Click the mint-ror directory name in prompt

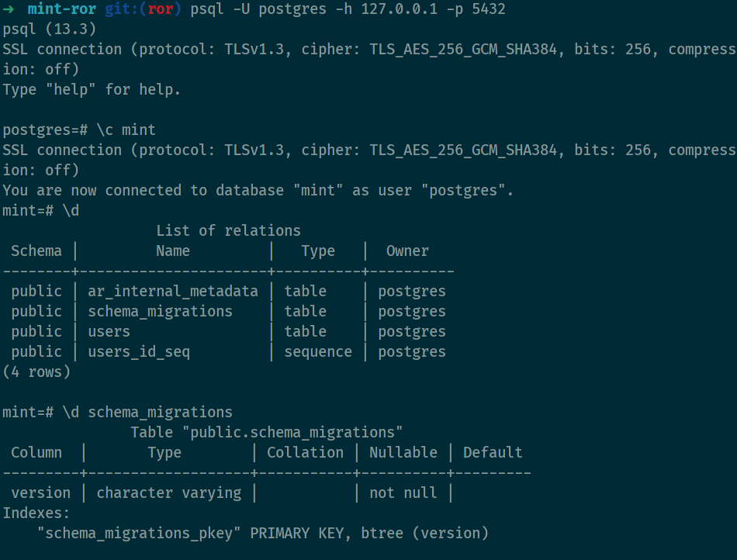coord(61,9)
